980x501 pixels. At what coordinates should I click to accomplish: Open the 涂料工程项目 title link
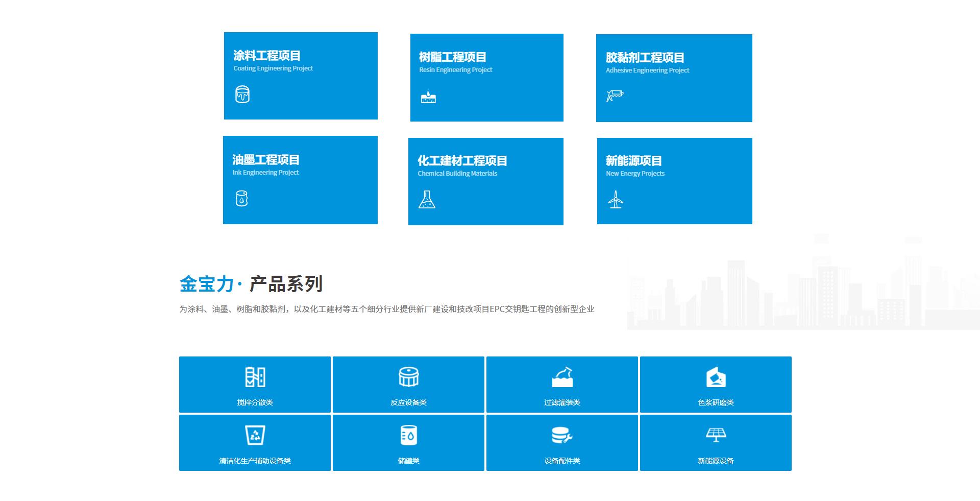(x=267, y=55)
